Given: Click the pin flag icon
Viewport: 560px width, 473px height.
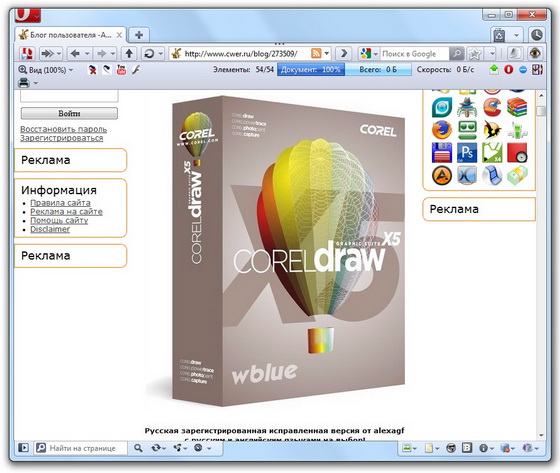Looking at the screenshot, I should tap(106, 70).
